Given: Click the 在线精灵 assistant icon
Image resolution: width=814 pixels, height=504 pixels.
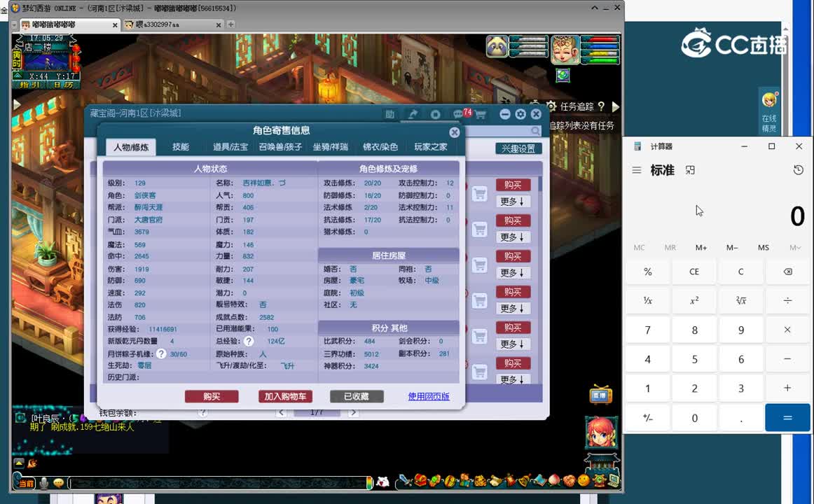Looking at the screenshot, I should pyautogui.click(x=769, y=111).
